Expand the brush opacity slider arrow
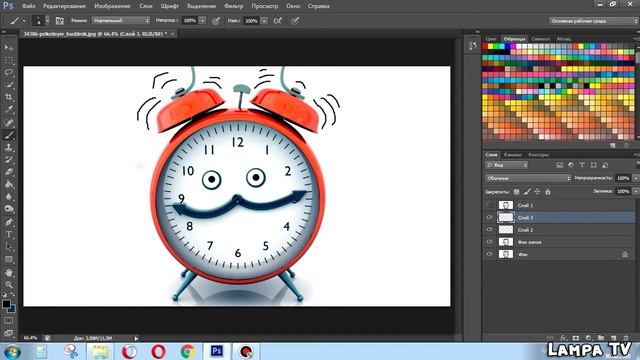 pos(202,20)
